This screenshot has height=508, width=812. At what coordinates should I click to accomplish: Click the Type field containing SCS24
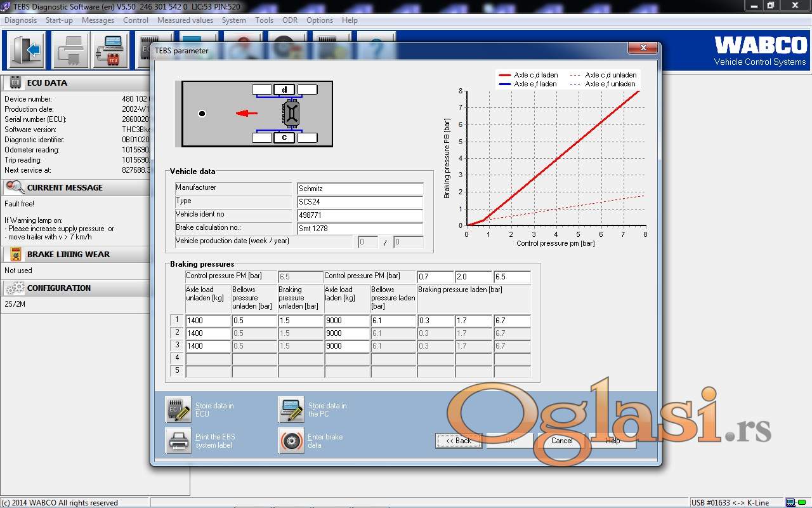pyautogui.click(x=360, y=202)
